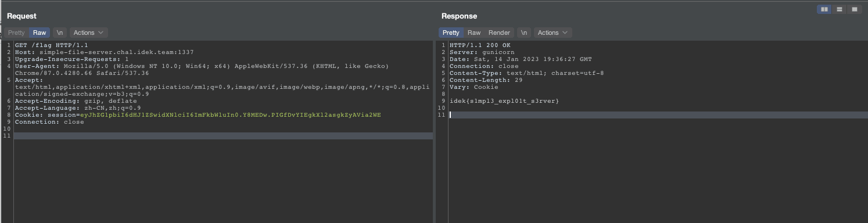Switch Response panel to Raw view
Screen dimensions: 868x223
pyautogui.click(x=474, y=33)
